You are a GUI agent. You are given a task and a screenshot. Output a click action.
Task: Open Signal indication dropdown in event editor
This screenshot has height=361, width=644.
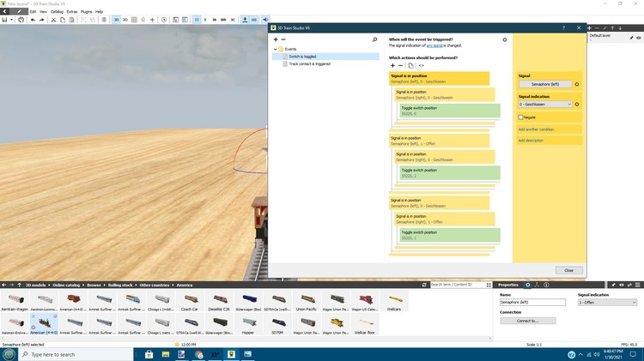point(544,105)
